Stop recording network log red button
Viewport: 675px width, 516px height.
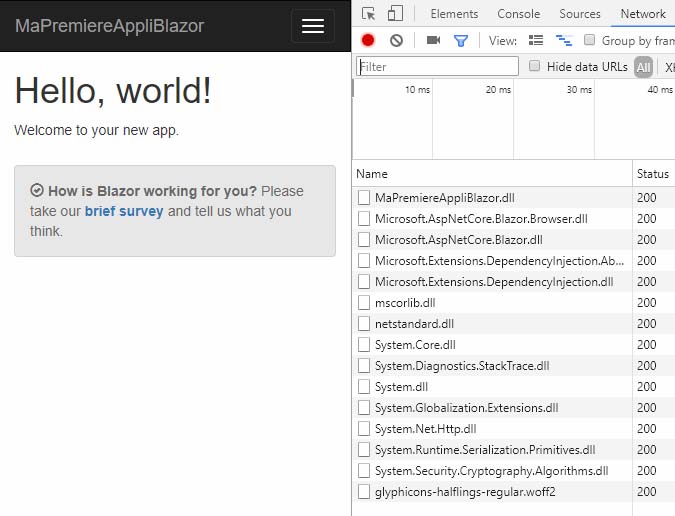(368, 40)
